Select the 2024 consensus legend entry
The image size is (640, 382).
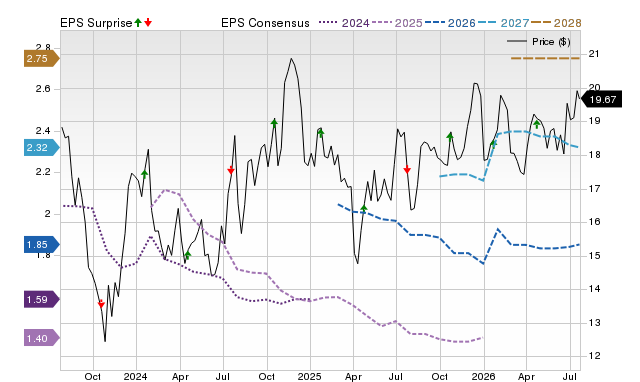(x=344, y=23)
